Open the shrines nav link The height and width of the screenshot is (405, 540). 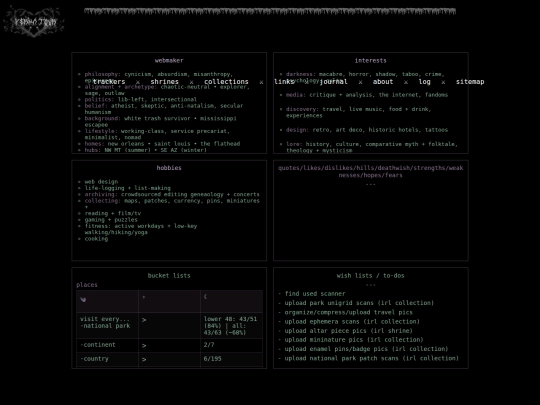tap(165, 82)
